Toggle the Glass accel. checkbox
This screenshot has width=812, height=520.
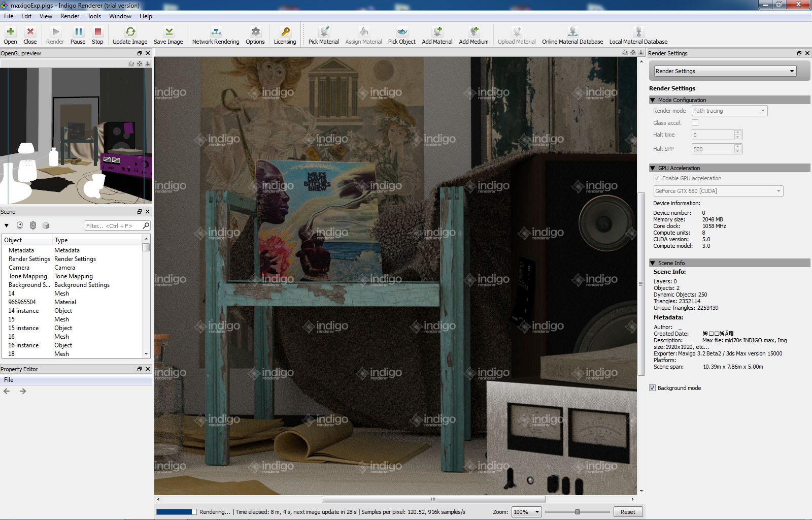pyautogui.click(x=695, y=123)
